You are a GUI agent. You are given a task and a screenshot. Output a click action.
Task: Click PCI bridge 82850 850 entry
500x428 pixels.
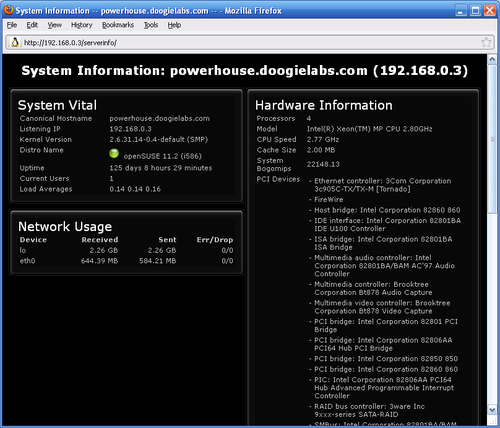386,359
